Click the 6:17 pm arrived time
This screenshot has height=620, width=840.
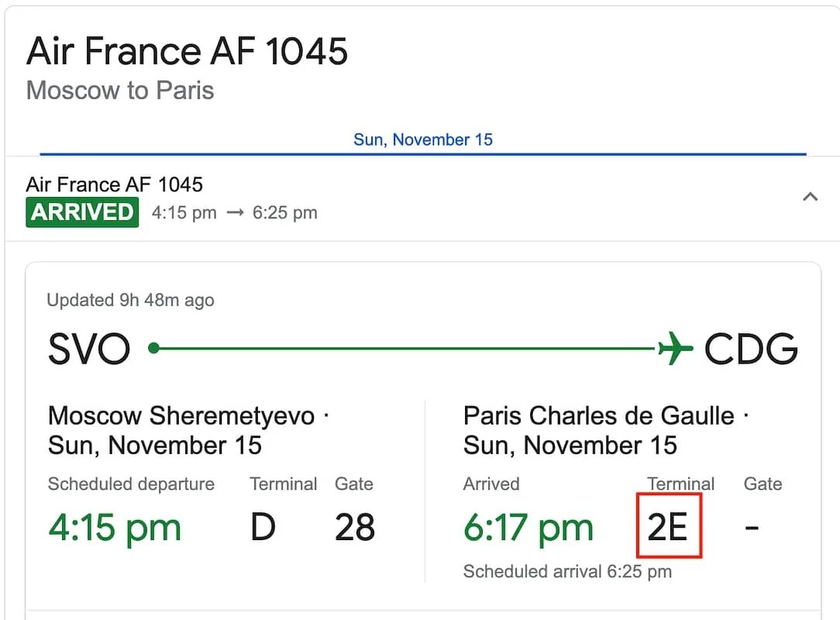click(x=528, y=528)
